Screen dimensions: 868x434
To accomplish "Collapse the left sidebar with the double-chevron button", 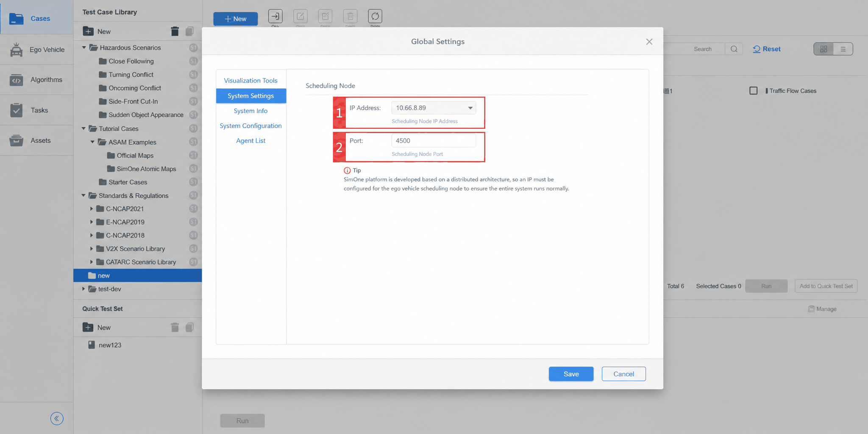I will click(x=57, y=419).
